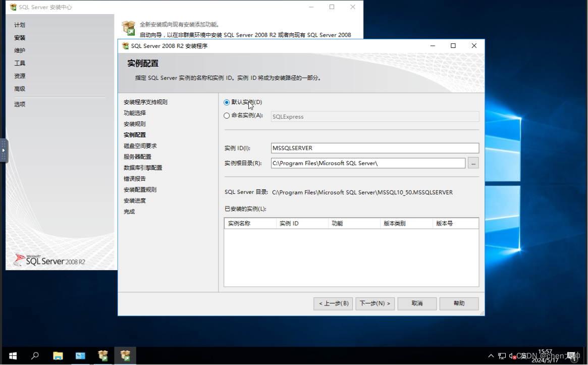588x365 pixels.
Task: Click the 版本号 column header
Action: coord(456,224)
